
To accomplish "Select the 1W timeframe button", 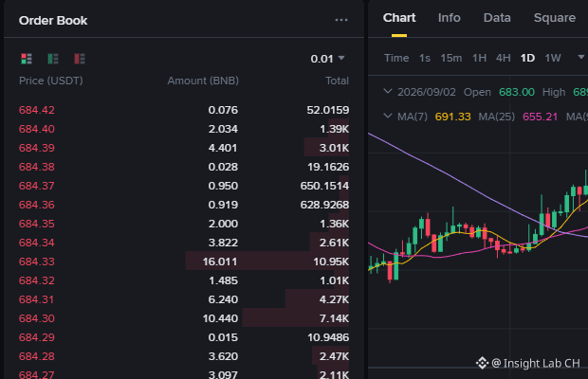I will click(x=553, y=58).
